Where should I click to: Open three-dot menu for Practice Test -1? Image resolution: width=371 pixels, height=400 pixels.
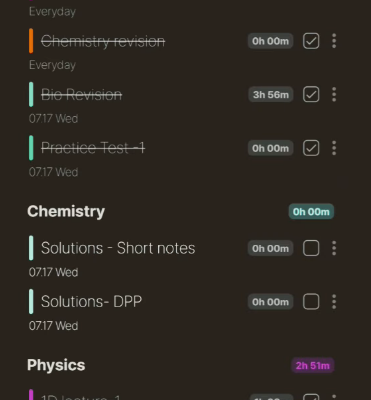point(334,148)
